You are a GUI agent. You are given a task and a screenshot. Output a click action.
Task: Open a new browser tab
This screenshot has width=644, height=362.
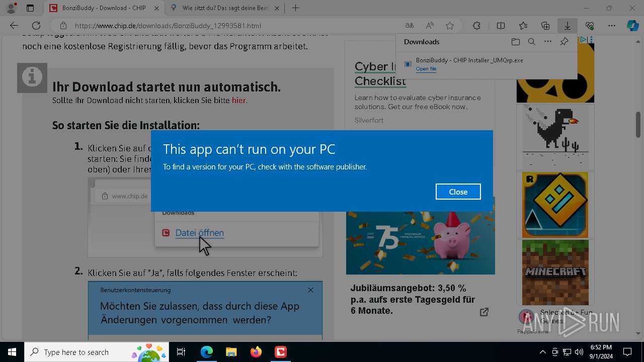296,8
